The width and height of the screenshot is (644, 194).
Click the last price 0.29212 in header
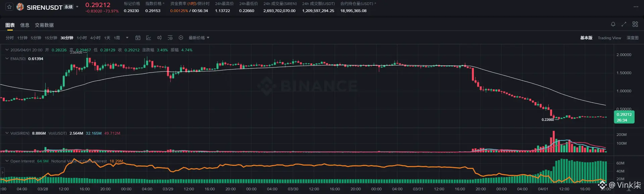[98, 5]
